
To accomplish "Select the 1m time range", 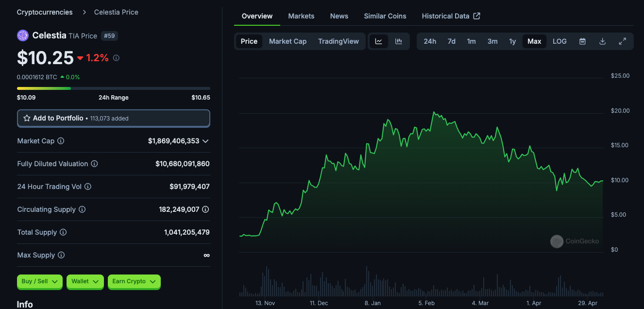I will click(471, 41).
